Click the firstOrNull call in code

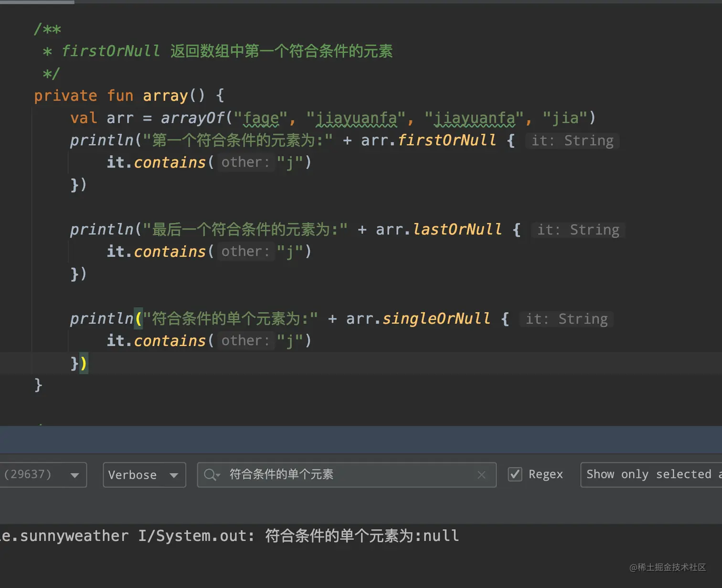(447, 140)
